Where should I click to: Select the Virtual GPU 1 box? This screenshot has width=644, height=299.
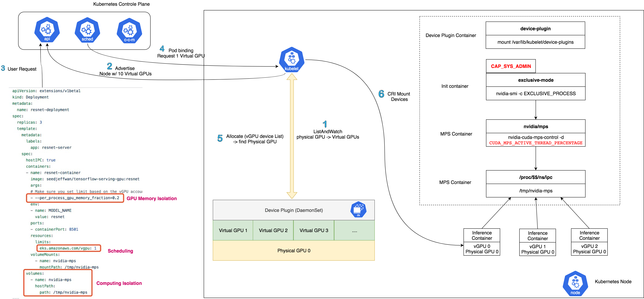point(233,230)
